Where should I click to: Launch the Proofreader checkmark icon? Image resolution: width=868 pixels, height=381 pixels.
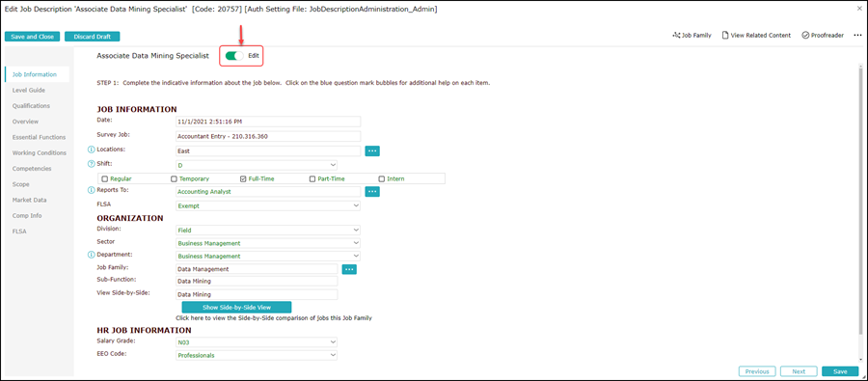click(805, 35)
